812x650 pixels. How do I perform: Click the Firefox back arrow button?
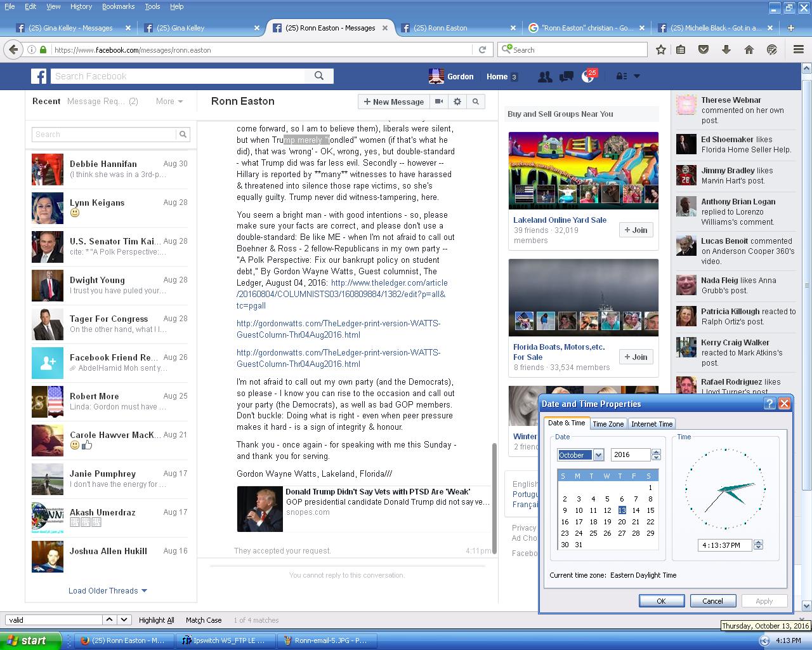[13, 50]
